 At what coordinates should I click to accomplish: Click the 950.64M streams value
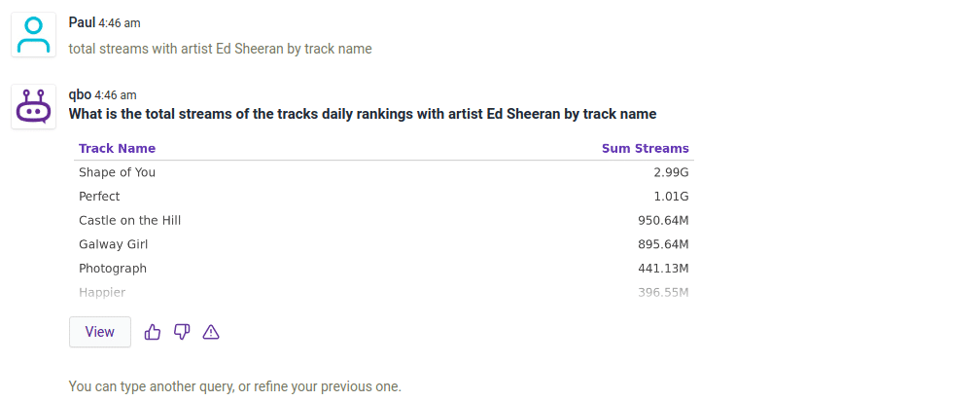663,220
